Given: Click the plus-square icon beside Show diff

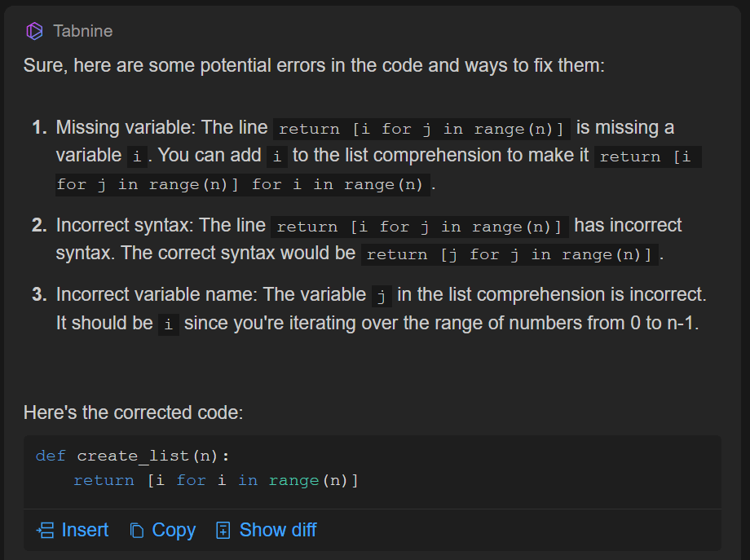Looking at the screenshot, I should 222,530.
